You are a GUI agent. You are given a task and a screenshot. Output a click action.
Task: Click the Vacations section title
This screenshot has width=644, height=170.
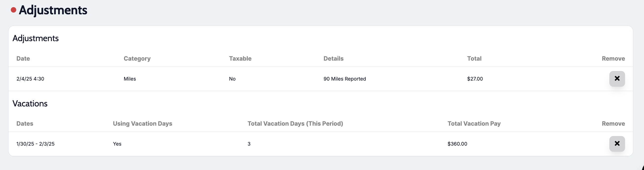coord(30,103)
